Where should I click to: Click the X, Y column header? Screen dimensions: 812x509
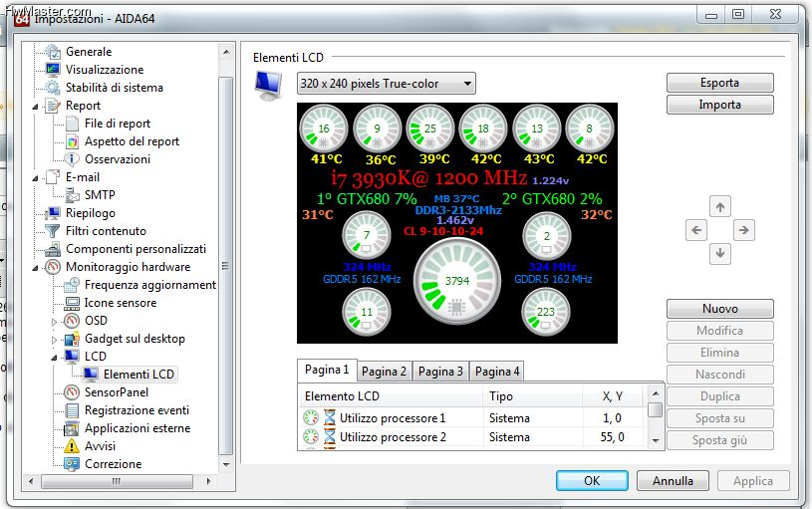tap(613, 396)
